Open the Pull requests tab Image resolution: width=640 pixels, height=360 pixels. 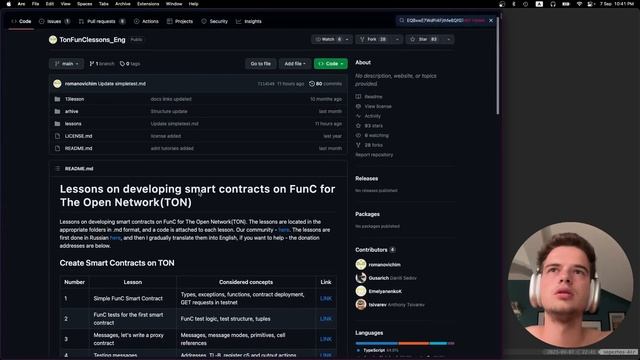pyautogui.click(x=102, y=21)
